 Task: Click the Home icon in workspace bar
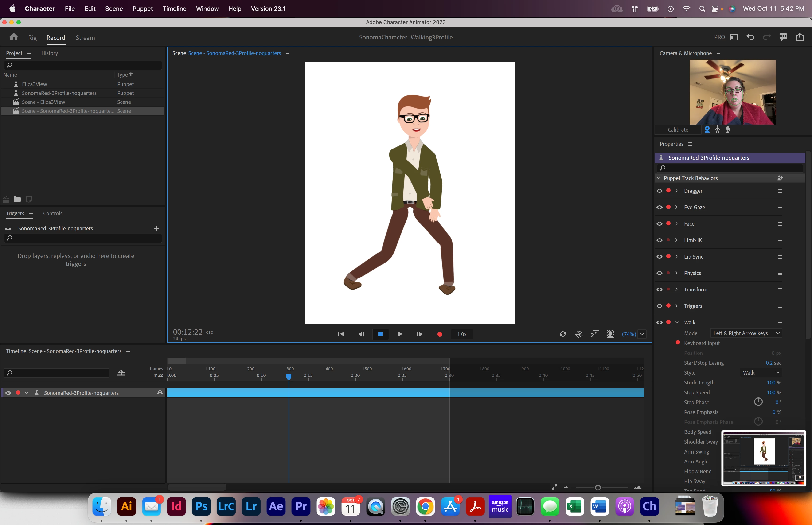point(14,37)
